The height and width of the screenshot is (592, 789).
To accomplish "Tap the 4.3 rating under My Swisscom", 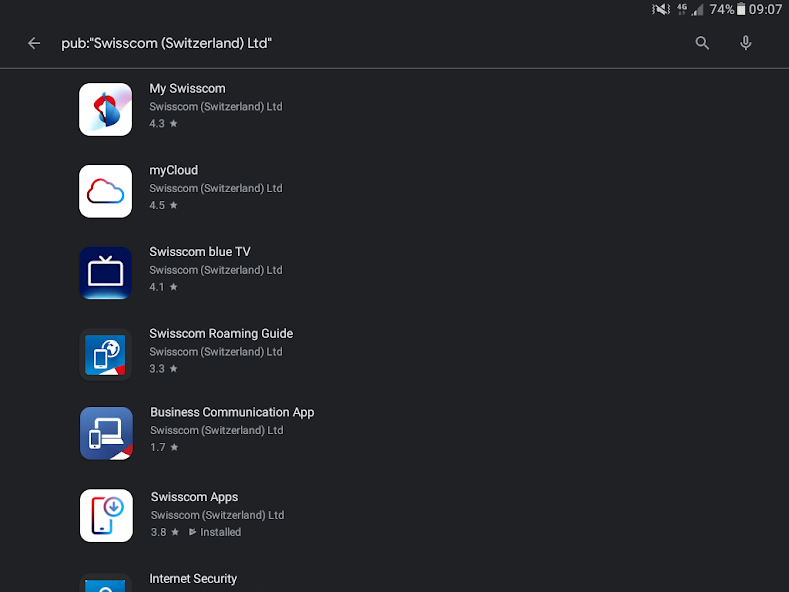I will point(163,123).
